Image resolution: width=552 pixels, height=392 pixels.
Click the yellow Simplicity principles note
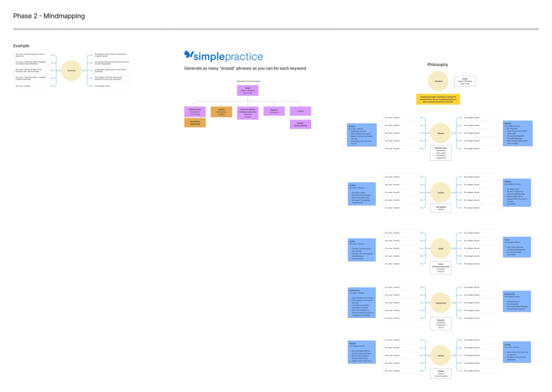point(438,99)
